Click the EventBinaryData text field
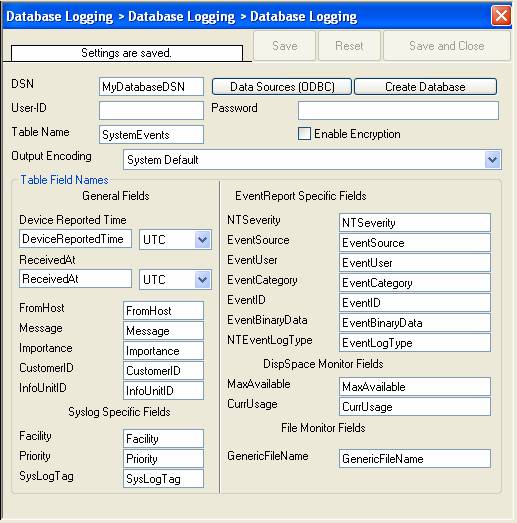The image size is (517, 523). click(x=415, y=323)
